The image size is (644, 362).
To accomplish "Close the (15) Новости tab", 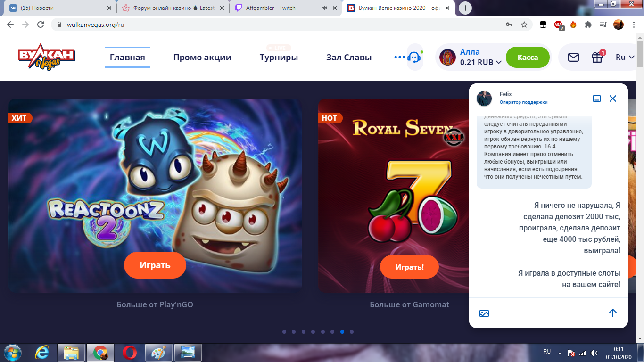I will coord(109,8).
